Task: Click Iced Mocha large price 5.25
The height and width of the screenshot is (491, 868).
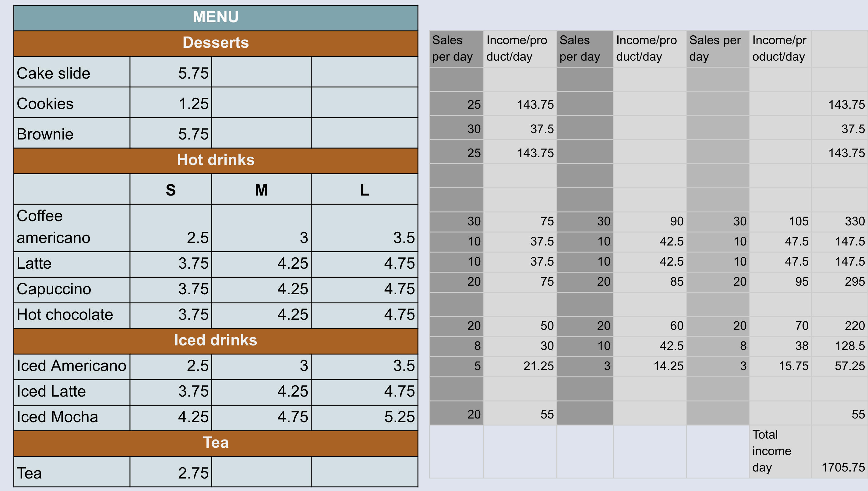Action: click(x=364, y=418)
